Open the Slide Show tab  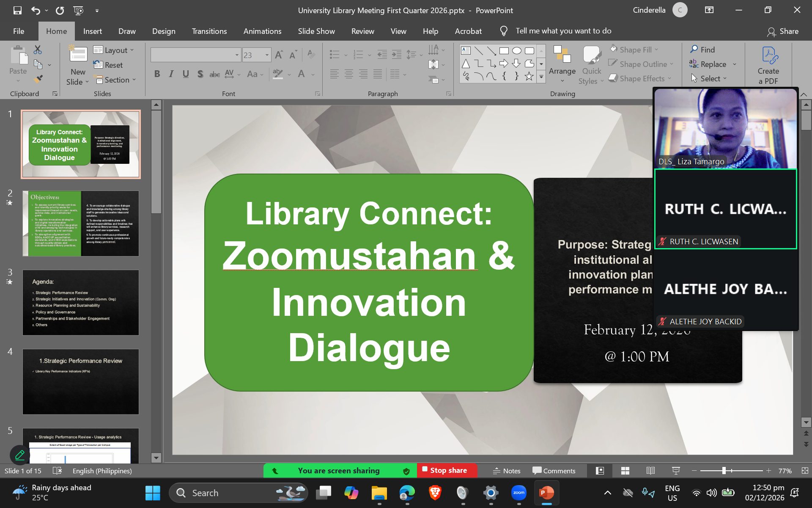tap(316, 31)
